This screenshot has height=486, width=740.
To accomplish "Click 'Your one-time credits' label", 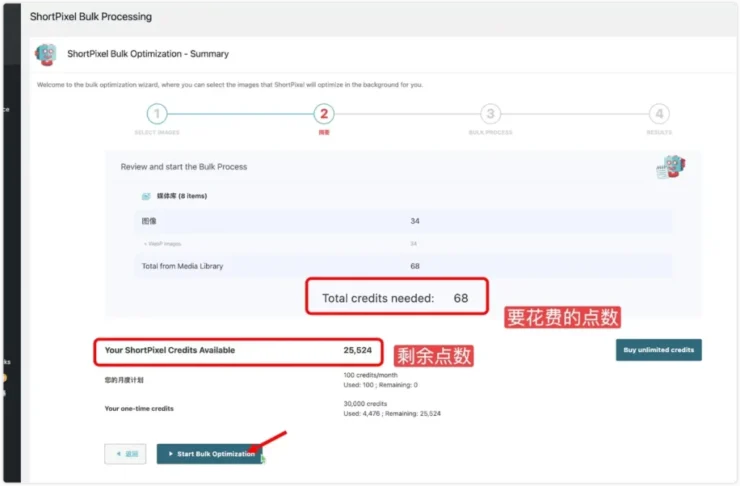I will (139, 409).
